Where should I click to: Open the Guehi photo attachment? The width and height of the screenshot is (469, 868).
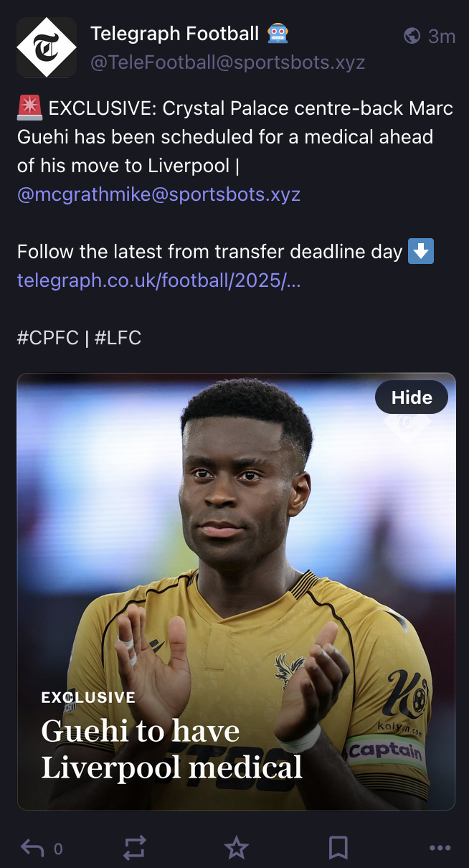(x=236, y=592)
